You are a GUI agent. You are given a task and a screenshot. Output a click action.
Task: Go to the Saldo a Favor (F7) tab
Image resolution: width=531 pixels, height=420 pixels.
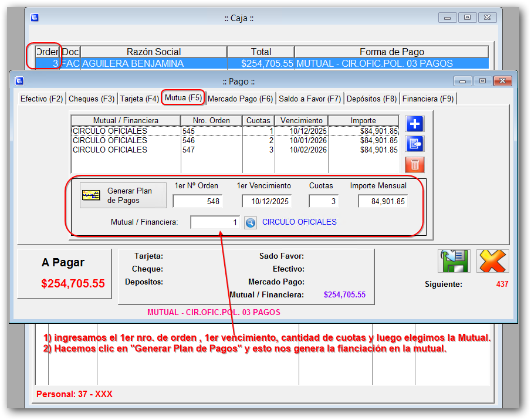[309, 99]
